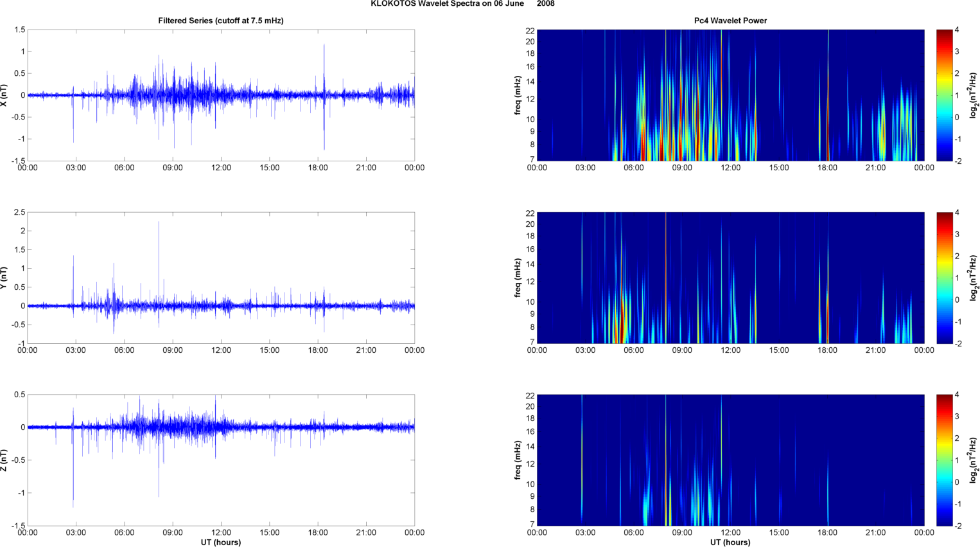The height and width of the screenshot is (547, 980).
Task: Click the 06:00 tick under the Y series plot
Action: (x=124, y=350)
